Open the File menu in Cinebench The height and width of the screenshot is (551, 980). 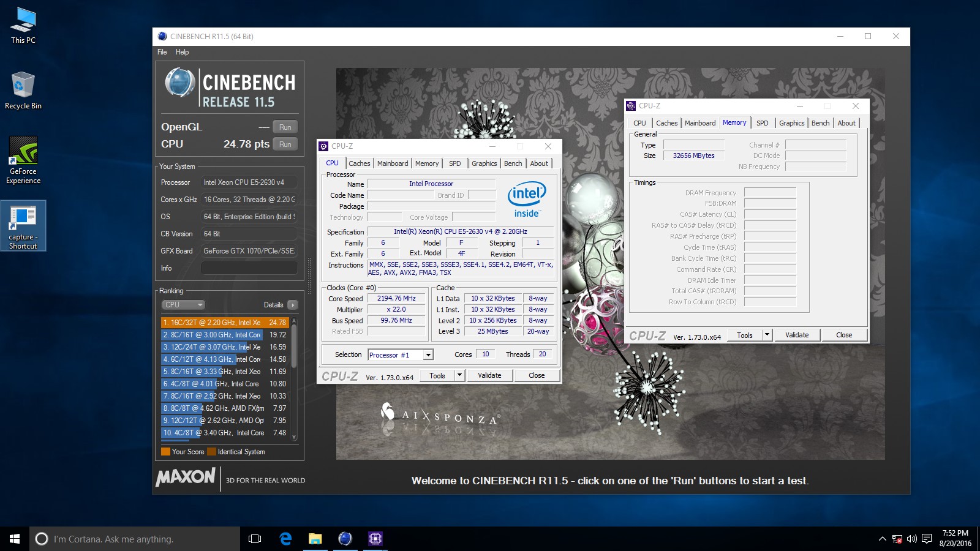[x=162, y=52]
